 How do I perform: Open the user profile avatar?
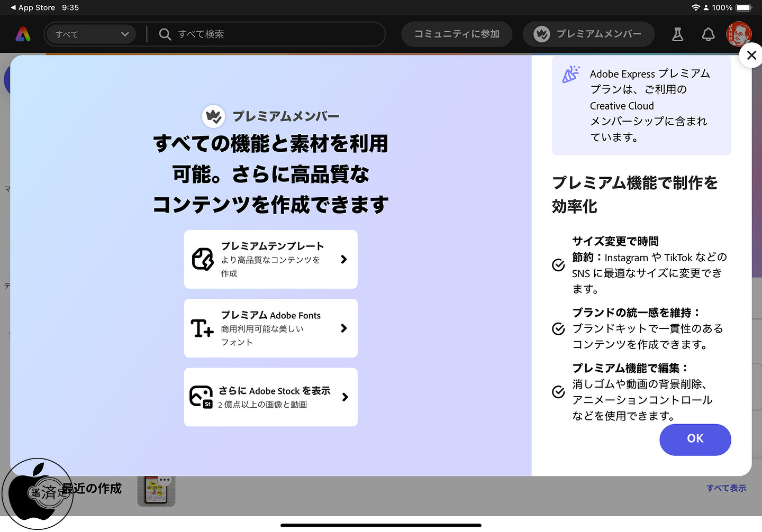tap(739, 34)
